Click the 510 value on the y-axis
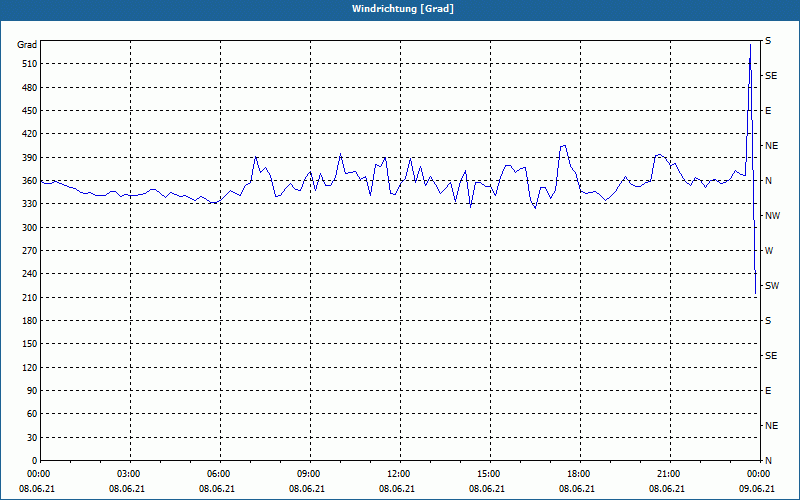Image resolution: width=800 pixels, height=500 pixels. point(29,64)
